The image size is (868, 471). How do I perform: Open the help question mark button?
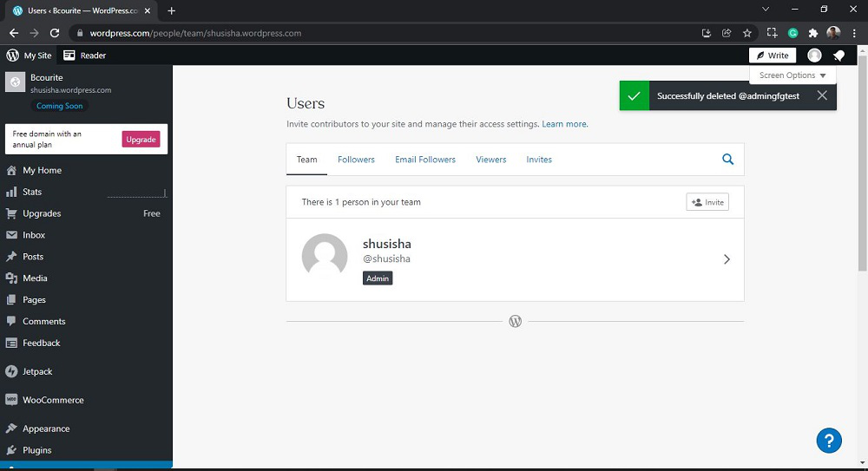[x=829, y=441]
